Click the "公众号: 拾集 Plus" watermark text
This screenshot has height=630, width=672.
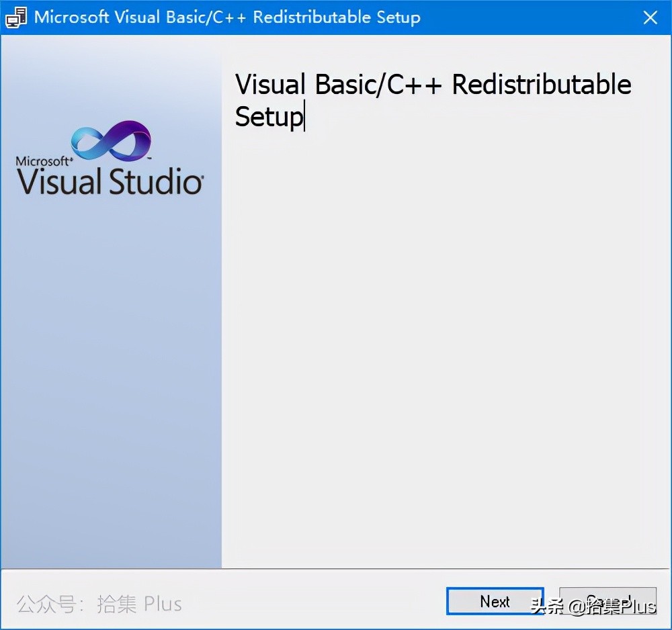pyautogui.click(x=99, y=604)
